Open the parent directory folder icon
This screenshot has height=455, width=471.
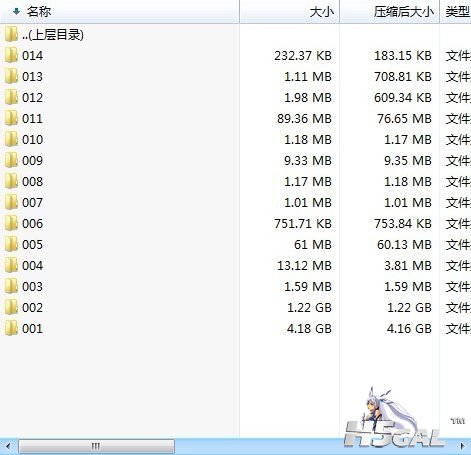[11, 34]
